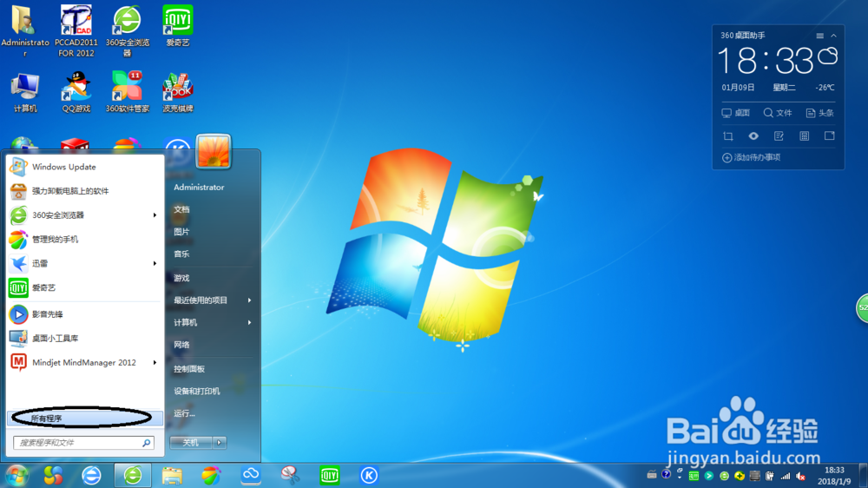Image resolution: width=868 pixels, height=488 pixels.
Task: Open the 360软件管家 desktop shortcut
Action: click(x=127, y=93)
